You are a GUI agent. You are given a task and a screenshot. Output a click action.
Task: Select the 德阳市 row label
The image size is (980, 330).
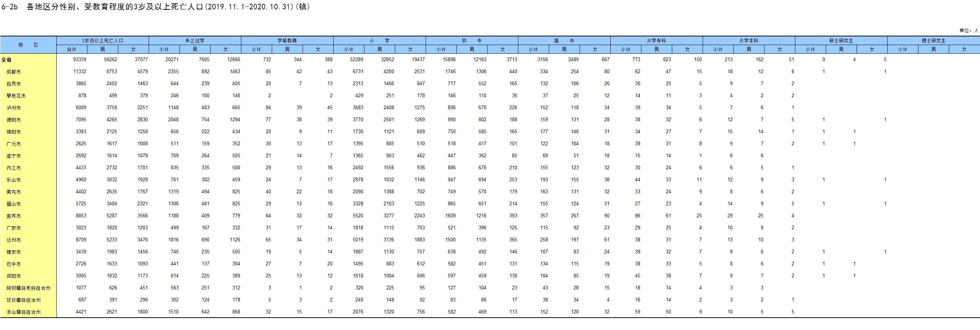[14, 120]
